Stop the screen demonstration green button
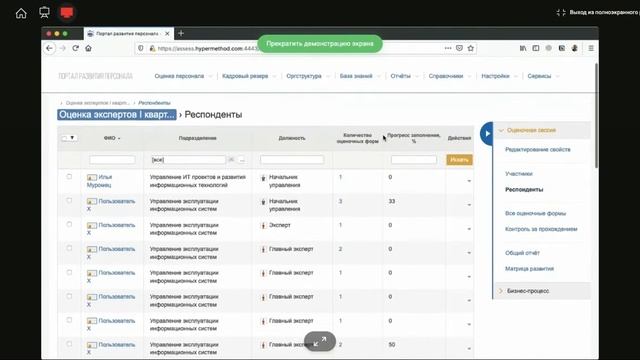The height and width of the screenshot is (360, 640). 320,44
